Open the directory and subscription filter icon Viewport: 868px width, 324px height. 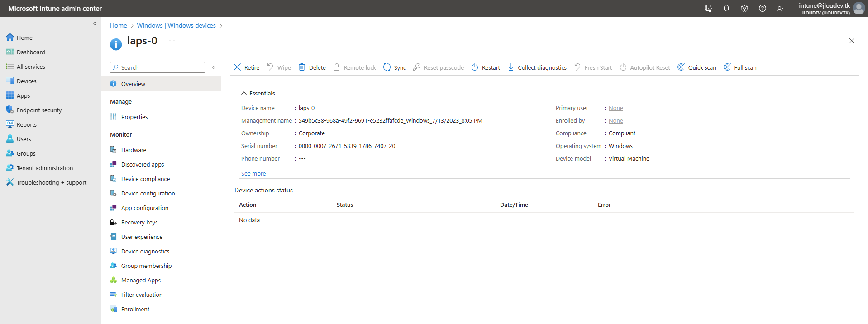click(708, 8)
